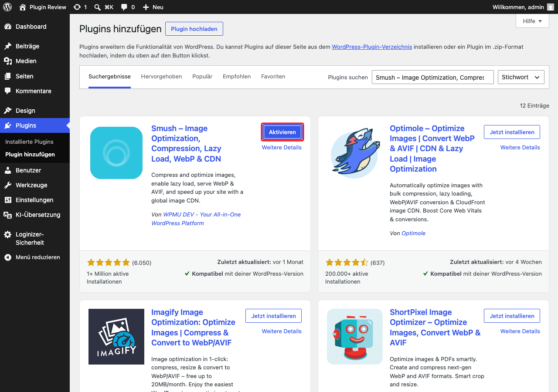The image size is (558, 392).
Task: Open the Smush plugin title link
Action: [186, 144]
